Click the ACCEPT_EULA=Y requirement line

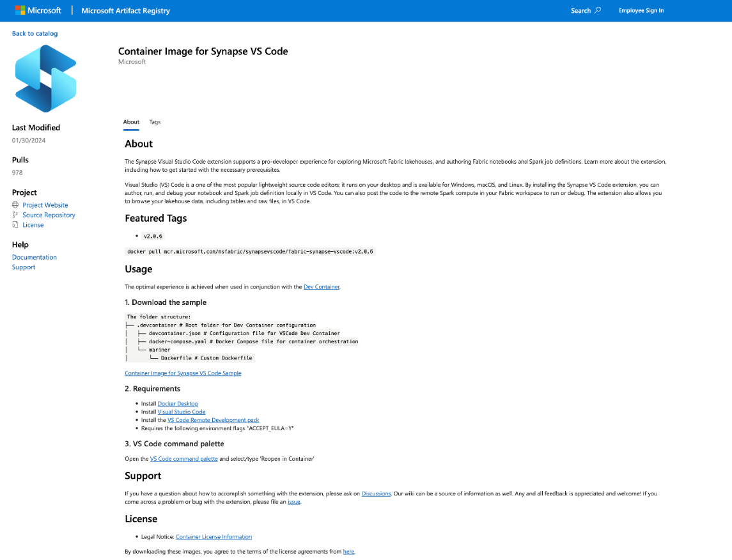217,428
